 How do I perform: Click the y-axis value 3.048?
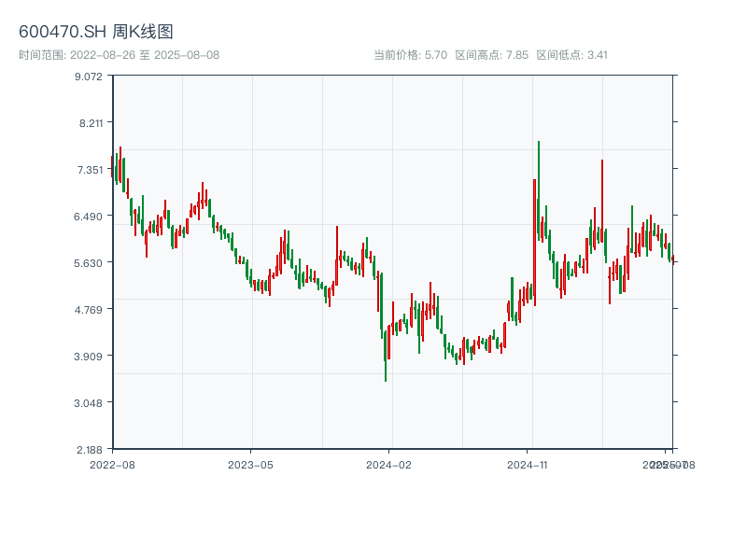pyautogui.click(x=88, y=403)
